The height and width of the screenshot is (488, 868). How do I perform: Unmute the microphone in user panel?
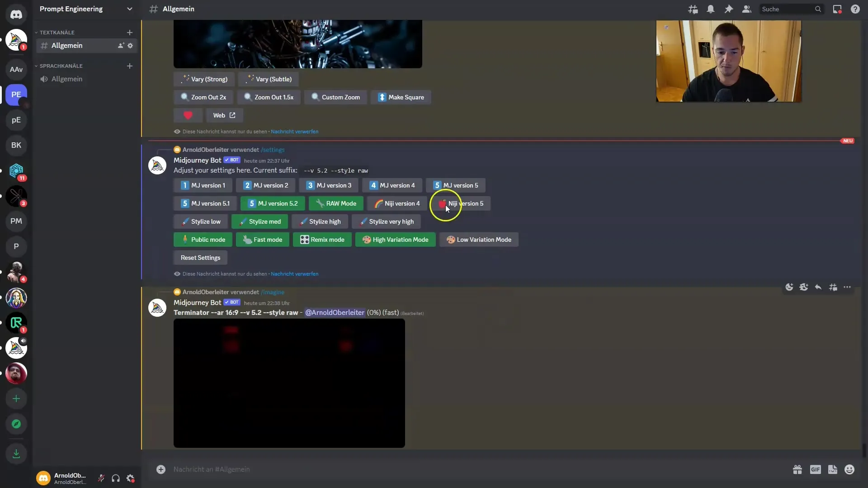click(x=101, y=478)
